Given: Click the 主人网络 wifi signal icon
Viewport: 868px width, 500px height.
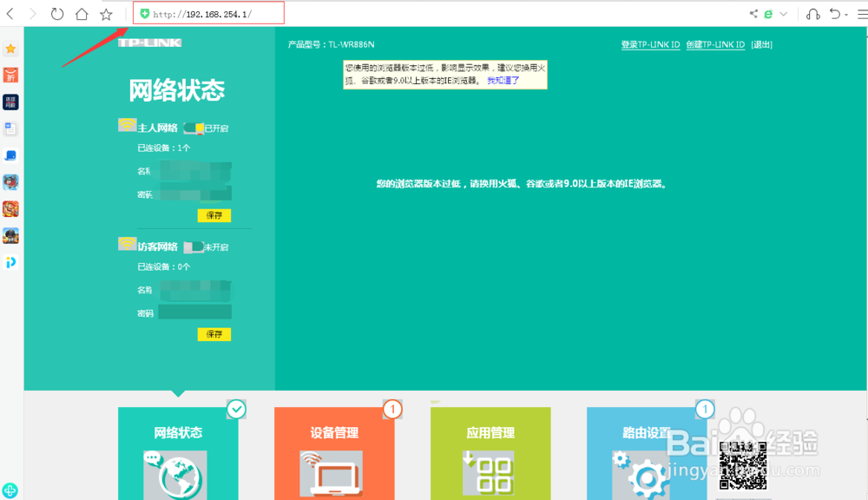Looking at the screenshot, I should click(127, 125).
